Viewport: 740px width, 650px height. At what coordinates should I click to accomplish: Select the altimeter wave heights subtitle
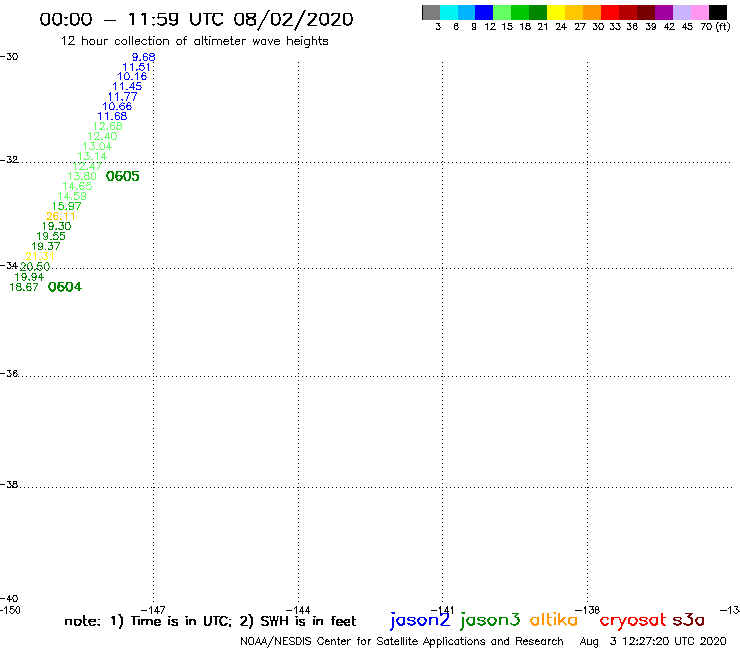(x=194, y=41)
